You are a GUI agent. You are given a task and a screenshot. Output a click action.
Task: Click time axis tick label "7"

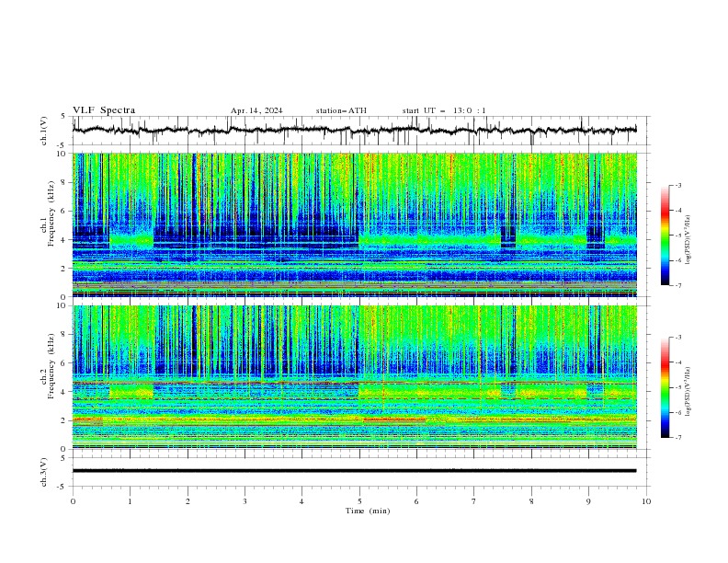(474, 501)
